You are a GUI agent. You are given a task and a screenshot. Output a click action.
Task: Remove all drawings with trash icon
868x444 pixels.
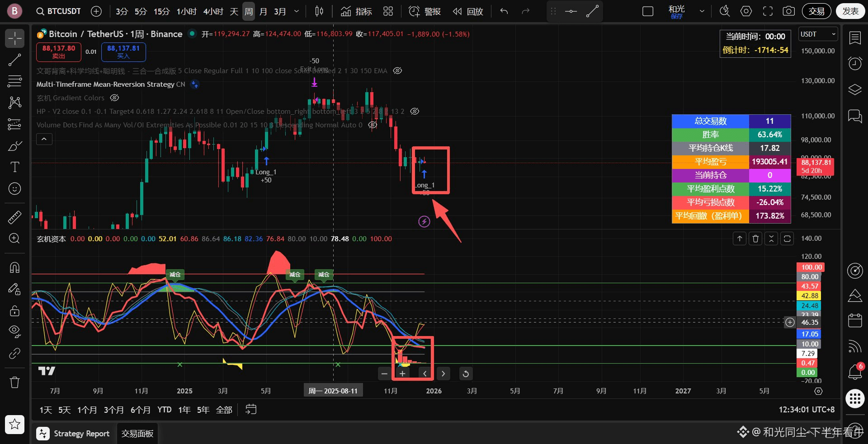[14, 383]
